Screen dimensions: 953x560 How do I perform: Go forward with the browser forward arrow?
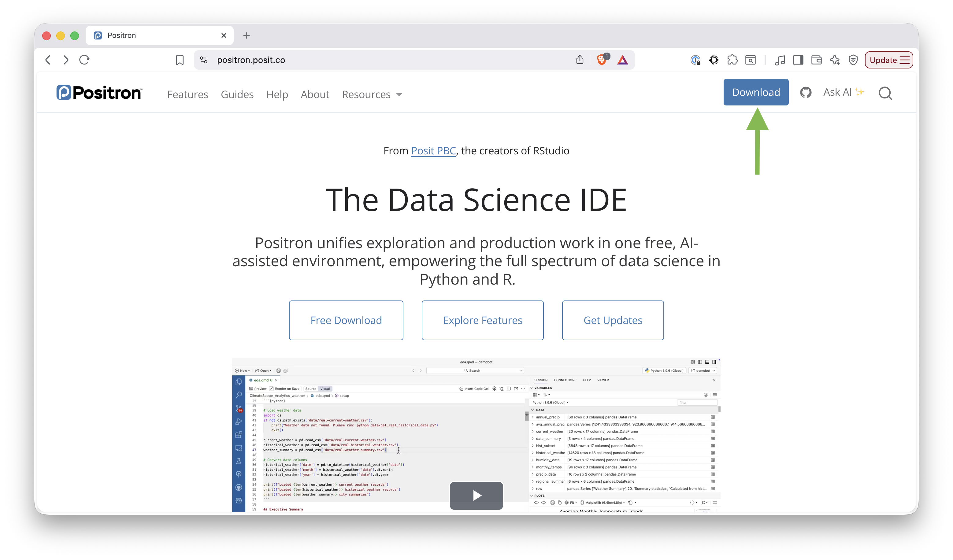[x=66, y=60]
